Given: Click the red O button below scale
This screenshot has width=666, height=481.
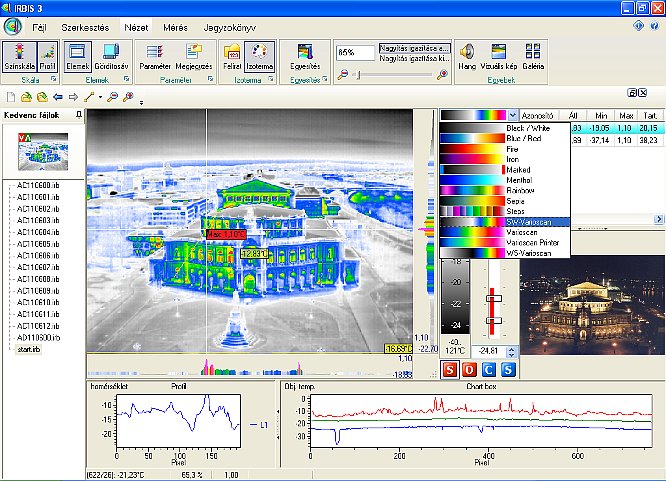Looking at the screenshot, I should (469, 370).
